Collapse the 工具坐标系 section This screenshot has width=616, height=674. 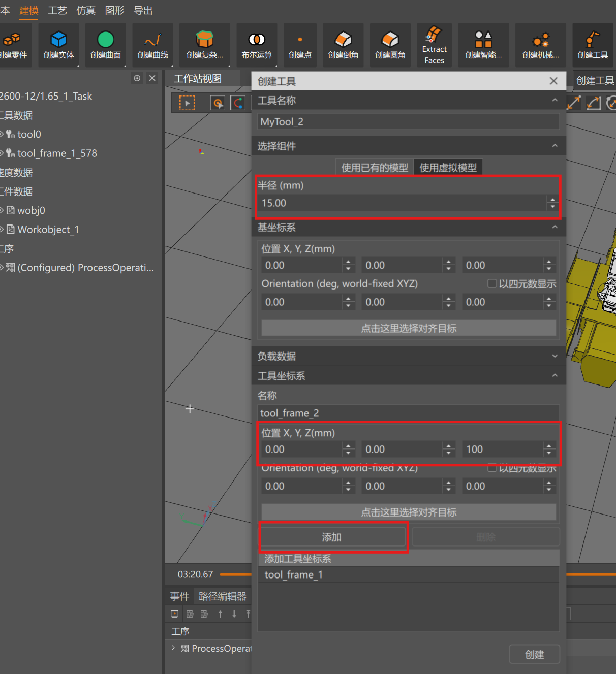555,375
